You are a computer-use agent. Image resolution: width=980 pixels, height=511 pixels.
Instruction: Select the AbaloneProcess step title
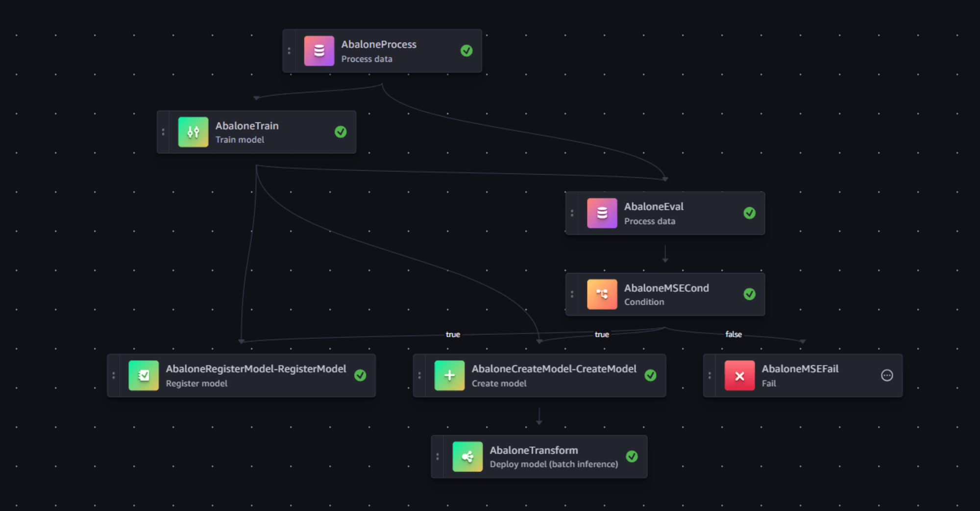pyautogui.click(x=379, y=45)
